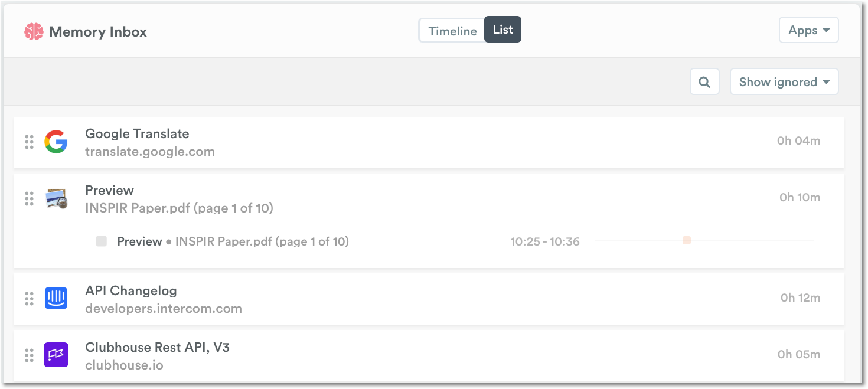Click the Google Translate G icon
Viewport: 868px width, 389px height.
(56, 142)
